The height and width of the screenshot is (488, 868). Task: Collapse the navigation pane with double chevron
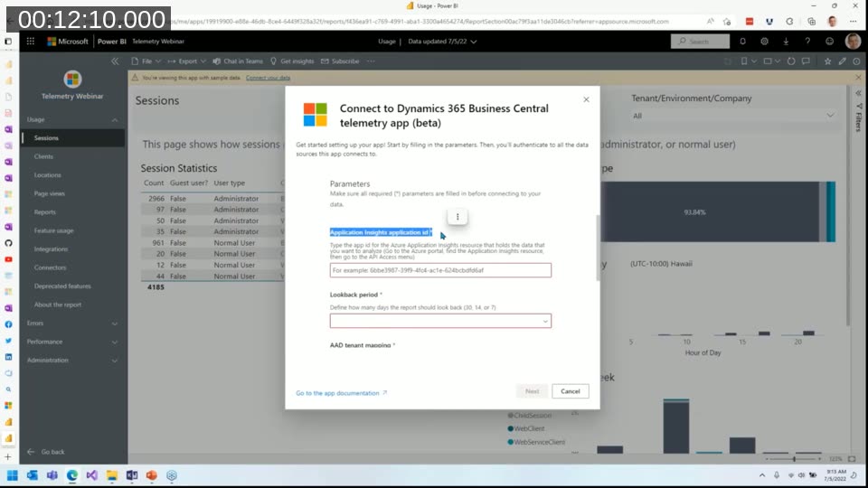pos(115,61)
